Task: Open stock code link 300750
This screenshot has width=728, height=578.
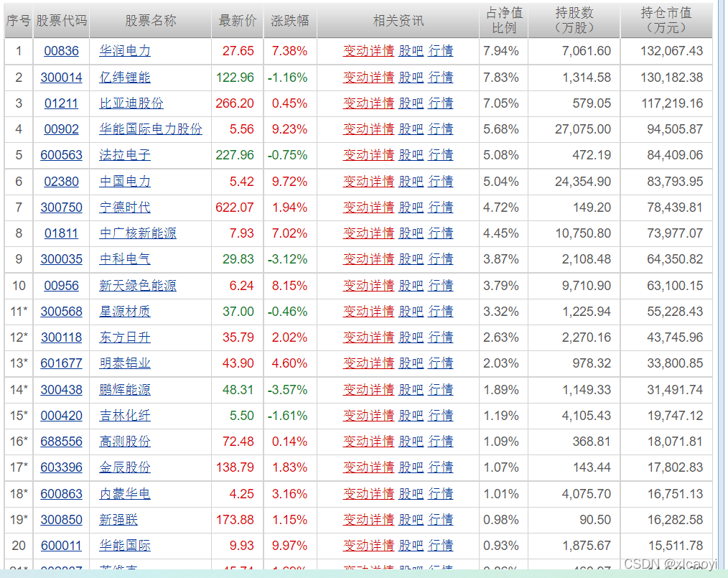Action: click(x=61, y=207)
